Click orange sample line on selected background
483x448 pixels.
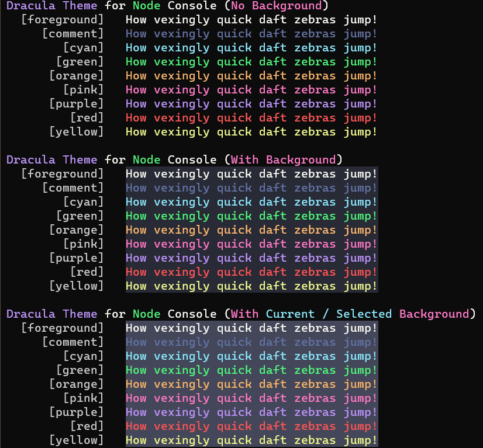[x=251, y=384]
